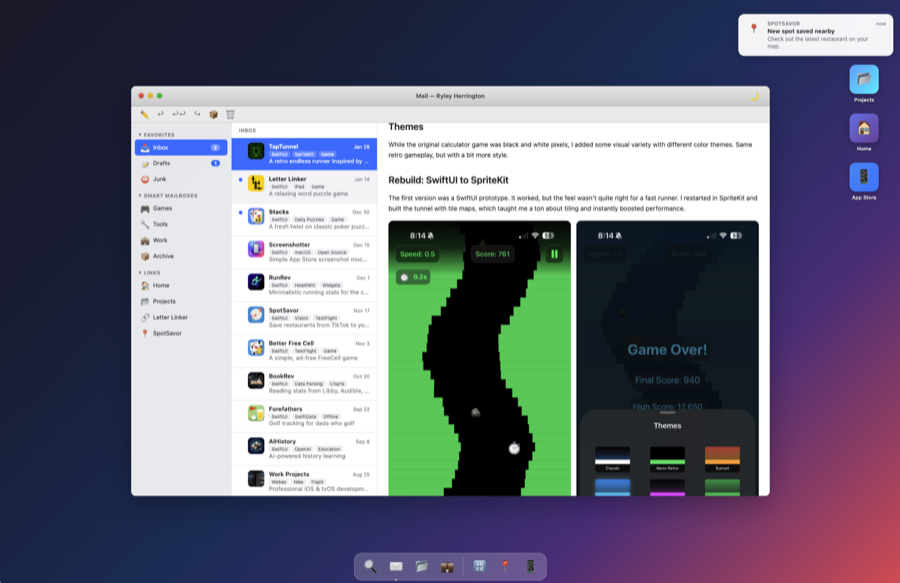Screen dimensions: 900x583
Task: Select the Games smart mailbox
Action: pyautogui.click(x=162, y=210)
